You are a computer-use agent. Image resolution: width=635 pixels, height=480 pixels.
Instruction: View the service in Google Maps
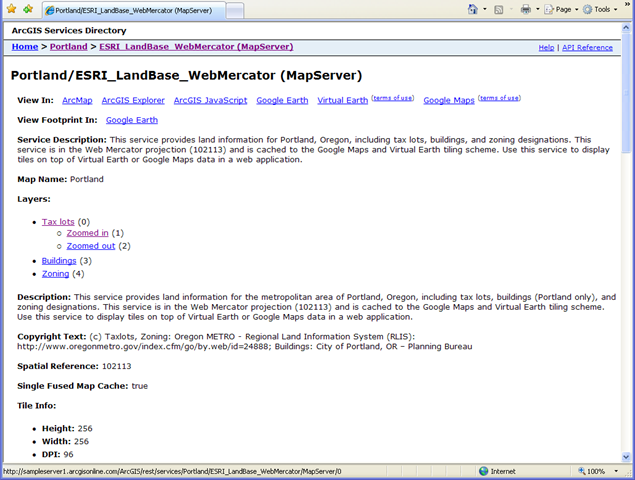[x=449, y=100]
